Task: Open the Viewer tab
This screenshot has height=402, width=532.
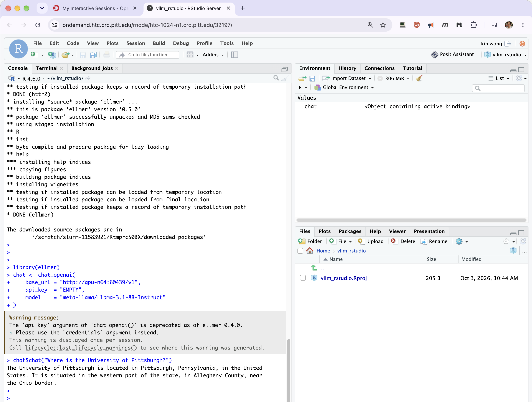Action: pyautogui.click(x=397, y=231)
